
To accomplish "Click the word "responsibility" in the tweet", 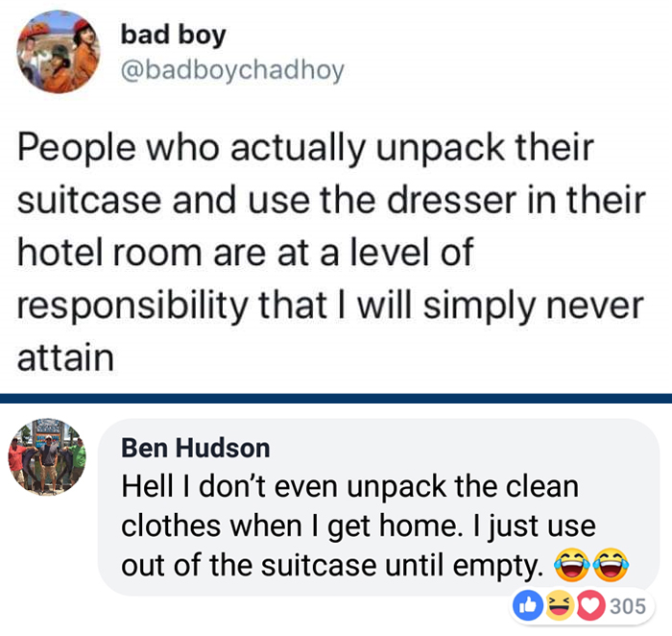I will click(x=132, y=306).
